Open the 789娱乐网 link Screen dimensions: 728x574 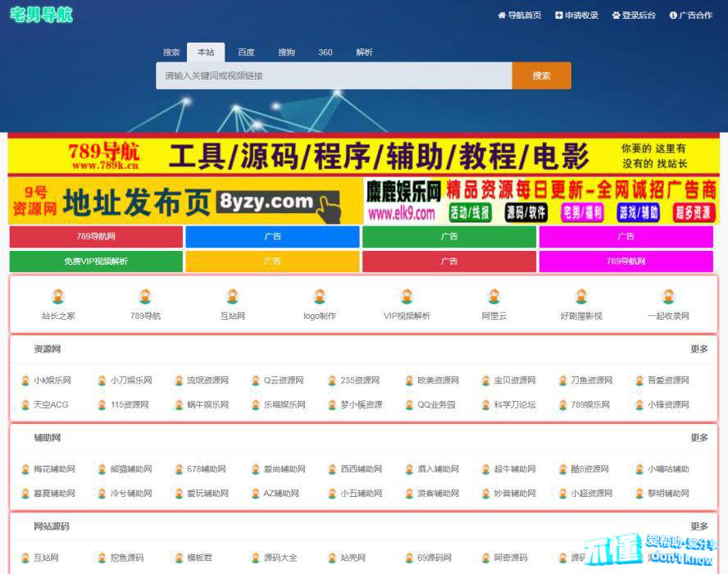point(590,405)
